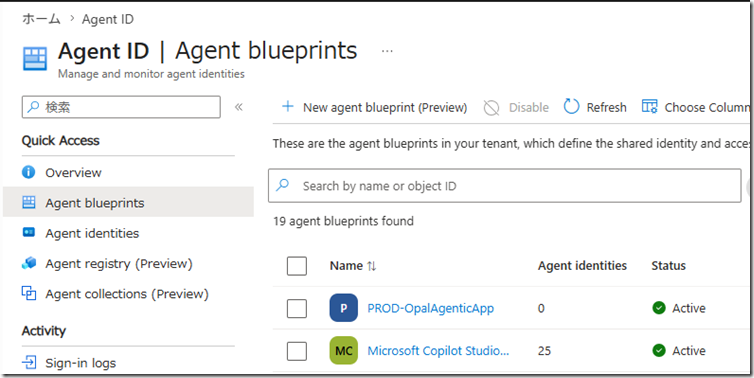Image resolution: width=754 pixels, height=378 pixels.
Task: Click the Agent blueprints sidebar icon
Action: [x=29, y=202]
